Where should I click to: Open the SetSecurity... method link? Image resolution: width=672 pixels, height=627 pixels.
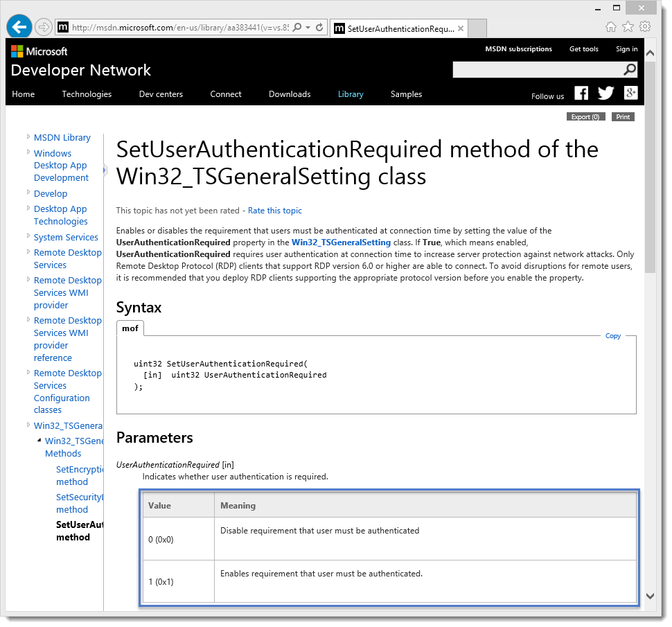(80, 504)
